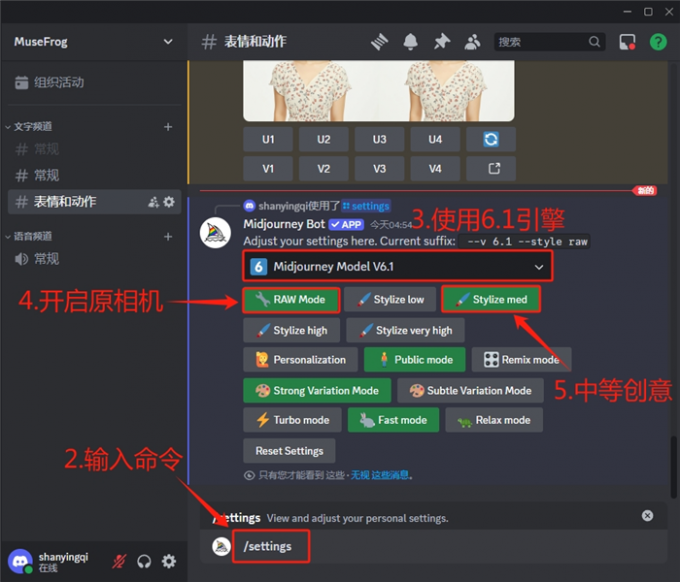Dismiss the /settings command suggestion X
The height and width of the screenshot is (582, 680).
[647, 515]
